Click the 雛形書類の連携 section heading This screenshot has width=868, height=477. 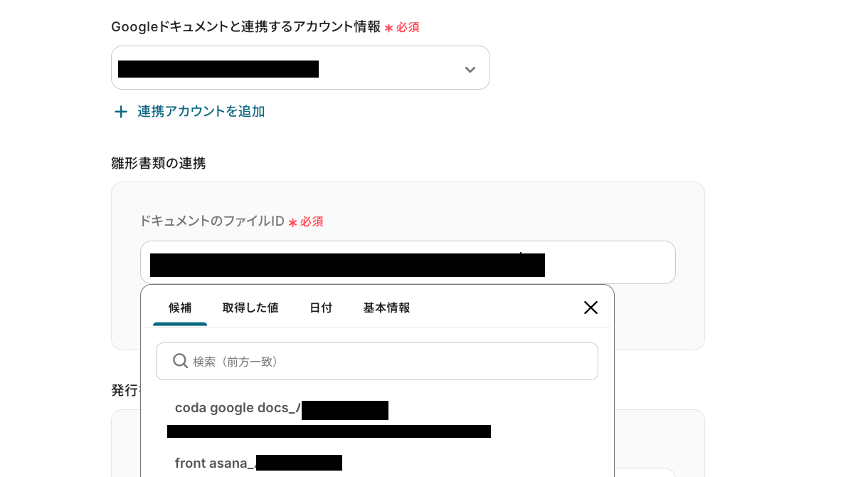(x=159, y=163)
